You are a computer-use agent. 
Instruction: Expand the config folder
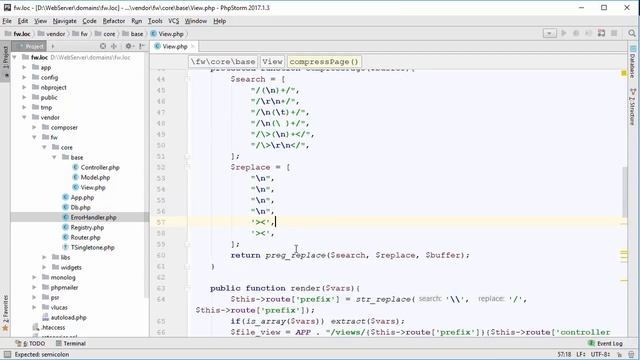point(24,77)
